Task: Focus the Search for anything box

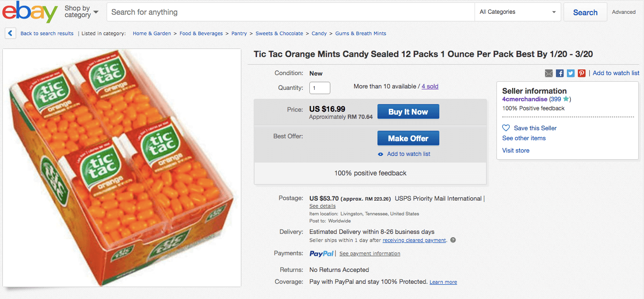Action: tap(290, 12)
